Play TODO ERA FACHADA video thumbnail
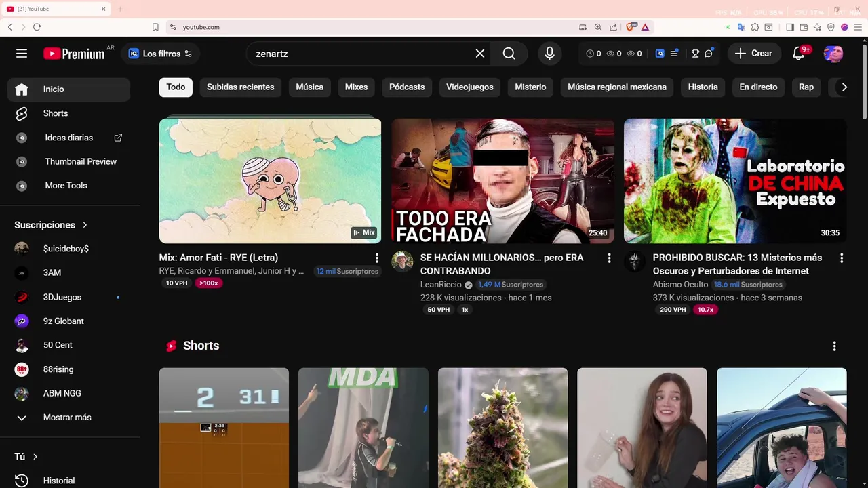This screenshot has width=868, height=488. pyautogui.click(x=502, y=181)
